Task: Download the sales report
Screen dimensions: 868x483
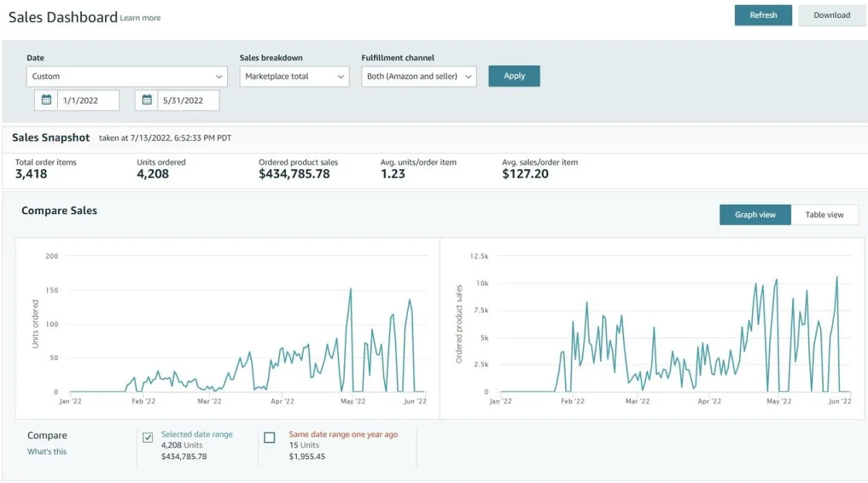Action: (832, 15)
